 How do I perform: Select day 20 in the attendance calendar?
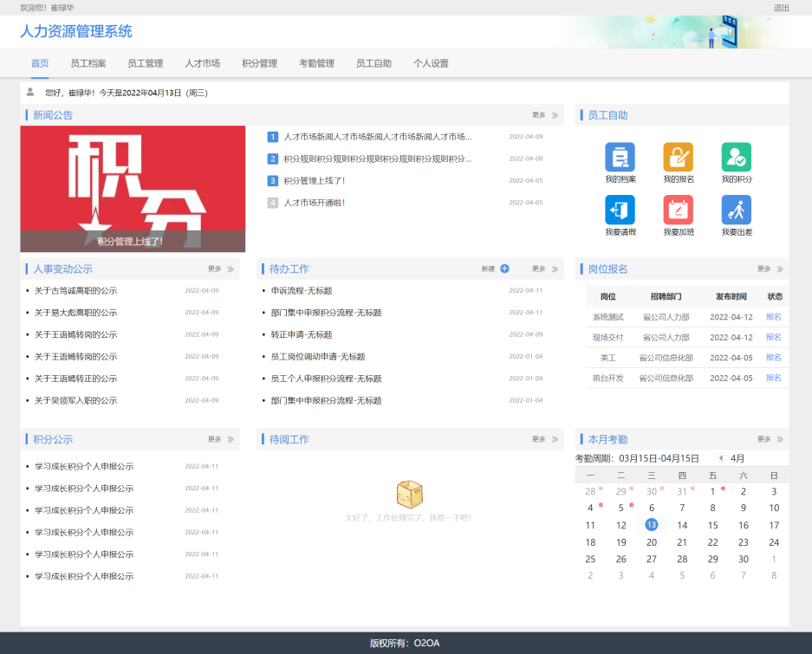(652, 542)
